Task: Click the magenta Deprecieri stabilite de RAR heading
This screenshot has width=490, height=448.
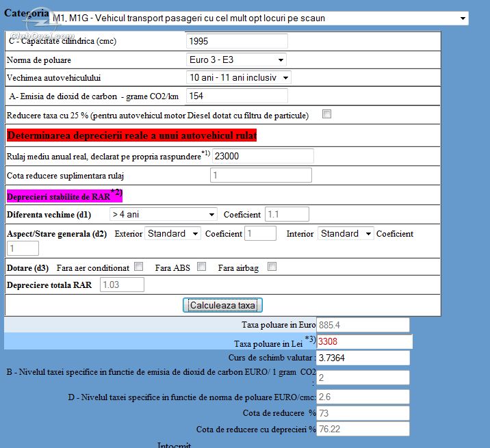Action: pos(64,196)
